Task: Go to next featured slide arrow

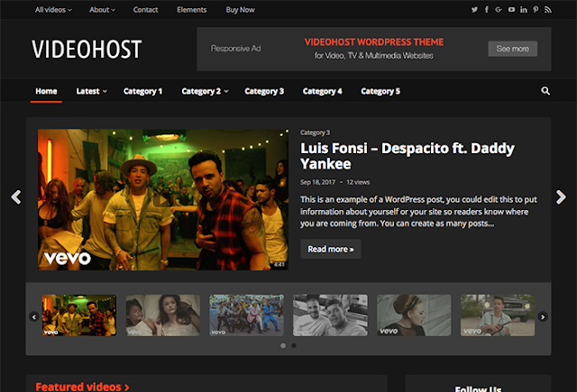Action: pos(561,197)
